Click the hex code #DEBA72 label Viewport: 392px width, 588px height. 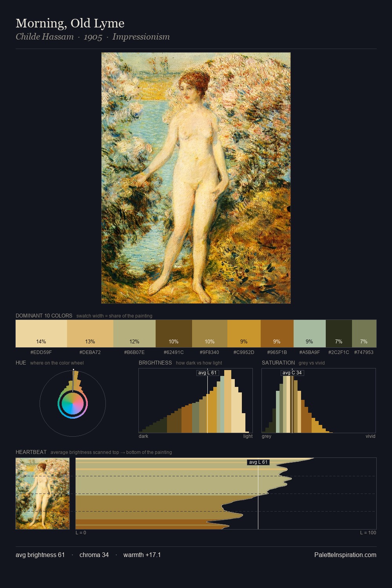pos(90,352)
